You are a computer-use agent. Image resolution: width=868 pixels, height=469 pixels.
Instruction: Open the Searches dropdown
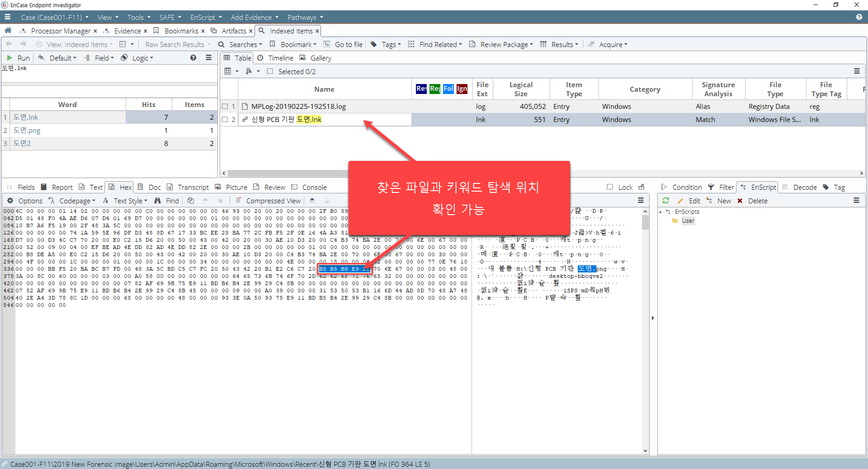[241, 44]
